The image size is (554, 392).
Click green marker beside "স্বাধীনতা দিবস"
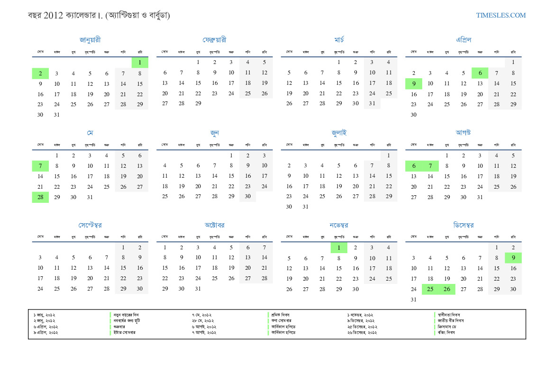point(435,315)
